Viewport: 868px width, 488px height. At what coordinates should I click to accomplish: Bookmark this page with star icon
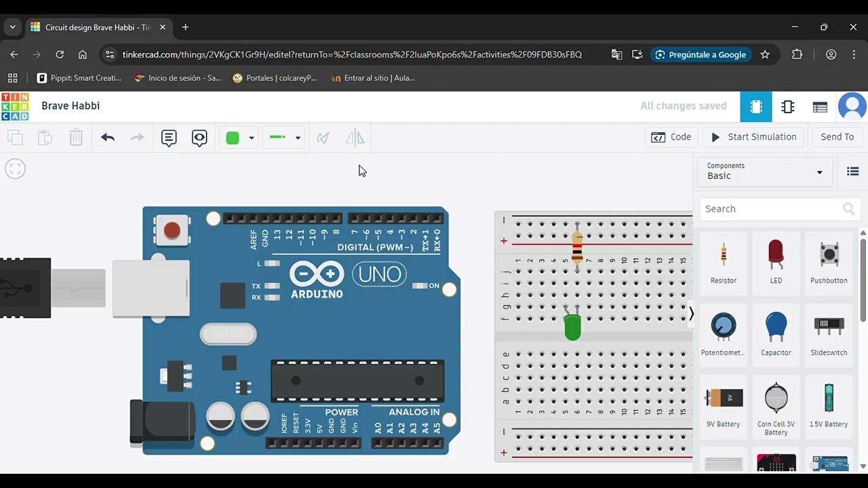pos(765,55)
